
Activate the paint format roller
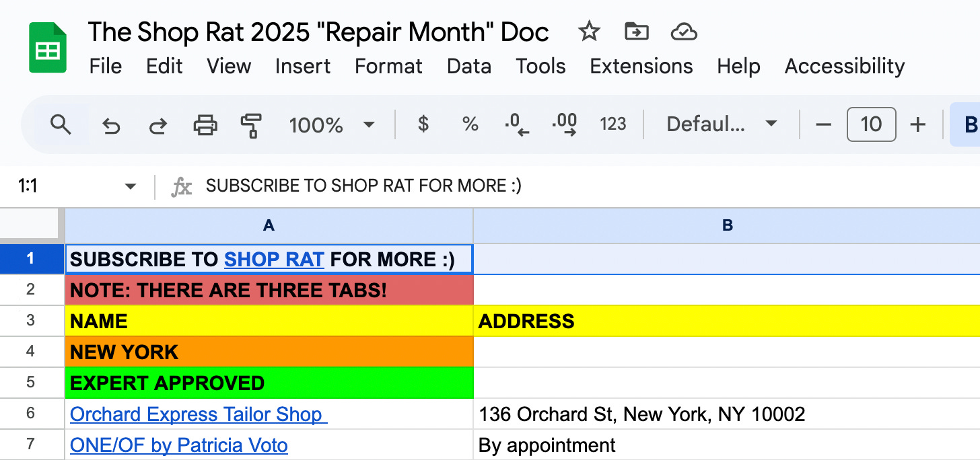[251, 125]
